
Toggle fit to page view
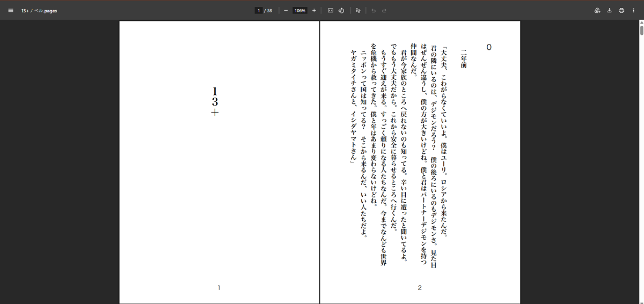[x=331, y=10]
